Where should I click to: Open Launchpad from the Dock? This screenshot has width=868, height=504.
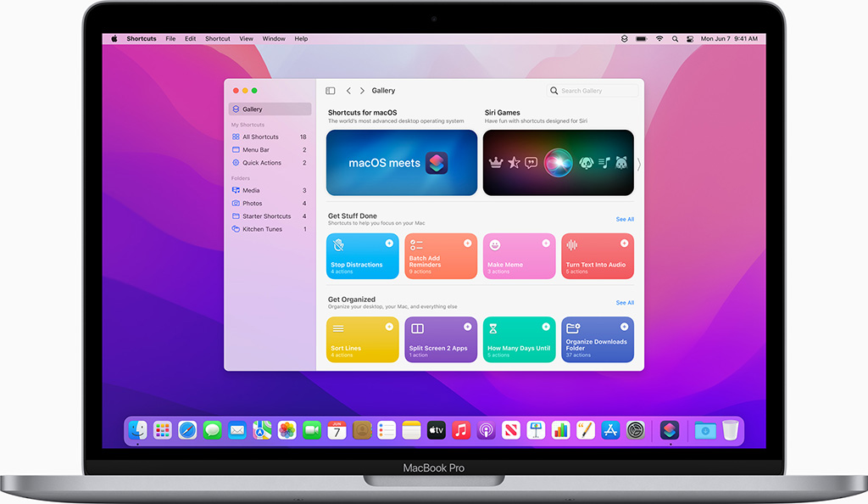pos(162,430)
